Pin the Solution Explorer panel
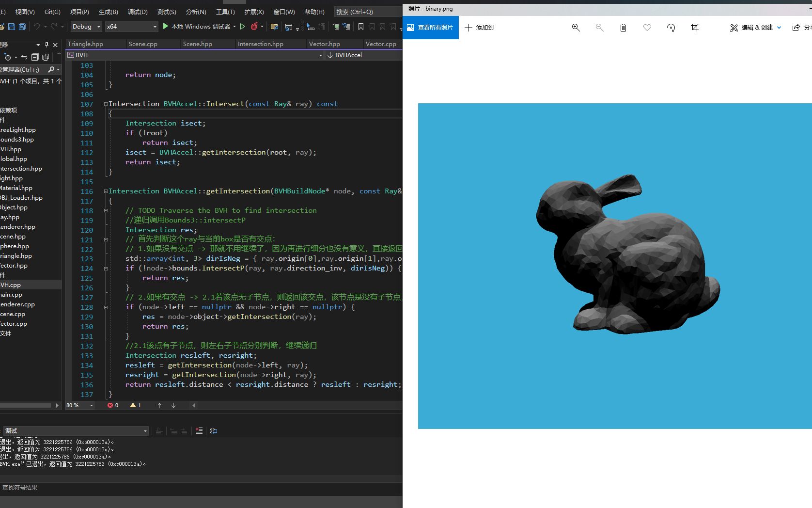The image size is (812, 508). [47, 45]
